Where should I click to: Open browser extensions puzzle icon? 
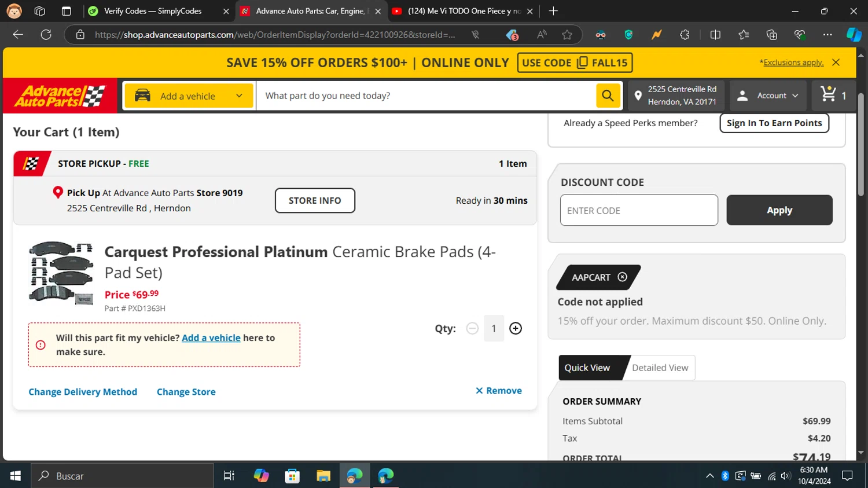click(685, 35)
